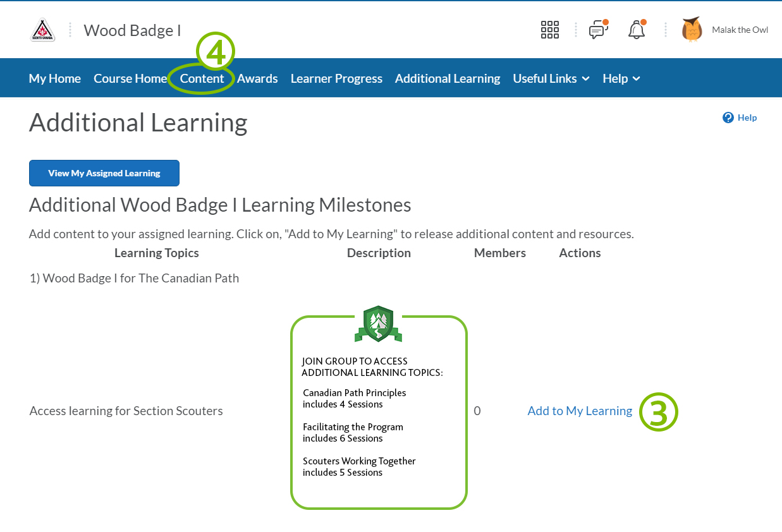Image resolution: width=782 pixels, height=532 pixels.
Task: Expand the Useful Links dropdown
Action: click(551, 78)
